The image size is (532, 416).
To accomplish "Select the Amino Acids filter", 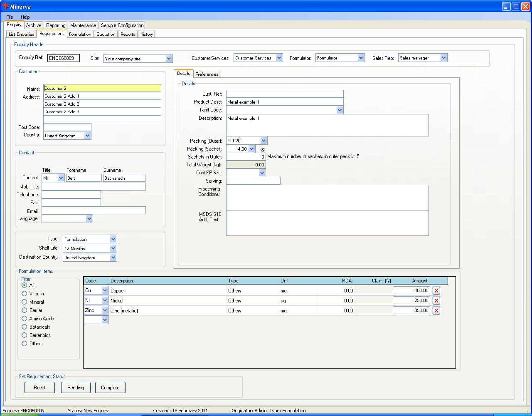I will (25, 319).
